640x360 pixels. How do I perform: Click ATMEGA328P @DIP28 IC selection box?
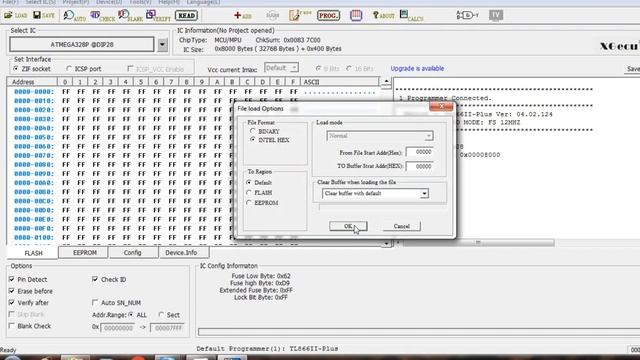pos(82,44)
